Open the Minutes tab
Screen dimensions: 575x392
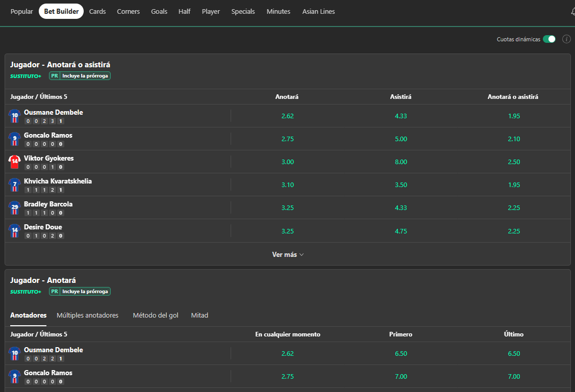[x=279, y=11]
